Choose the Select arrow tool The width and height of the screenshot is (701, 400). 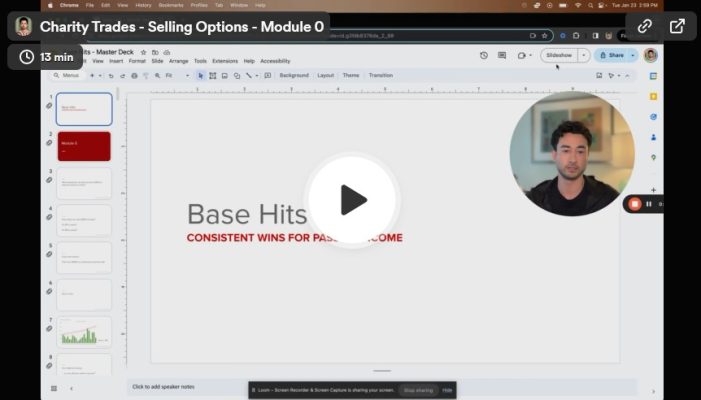point(201,76)
